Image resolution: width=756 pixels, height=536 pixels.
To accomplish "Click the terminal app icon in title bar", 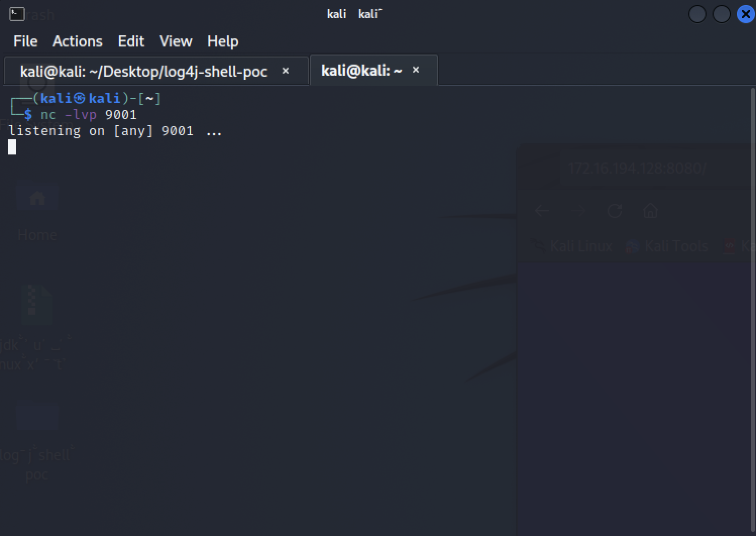I will (17, 14).
